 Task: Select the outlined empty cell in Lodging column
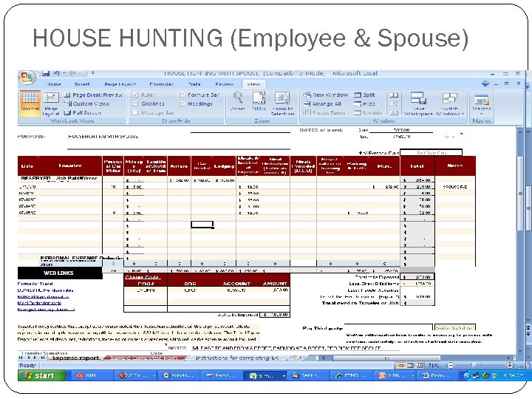click(202, 225)
